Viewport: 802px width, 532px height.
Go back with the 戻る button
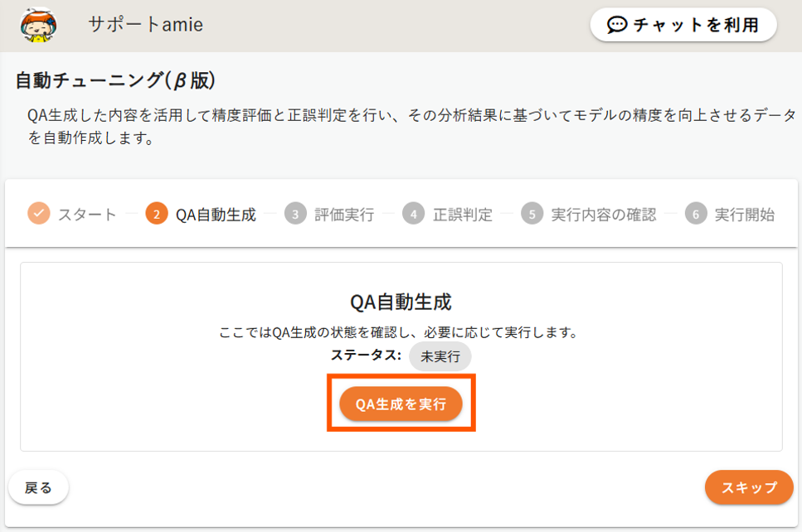click(x=39, y=487)
